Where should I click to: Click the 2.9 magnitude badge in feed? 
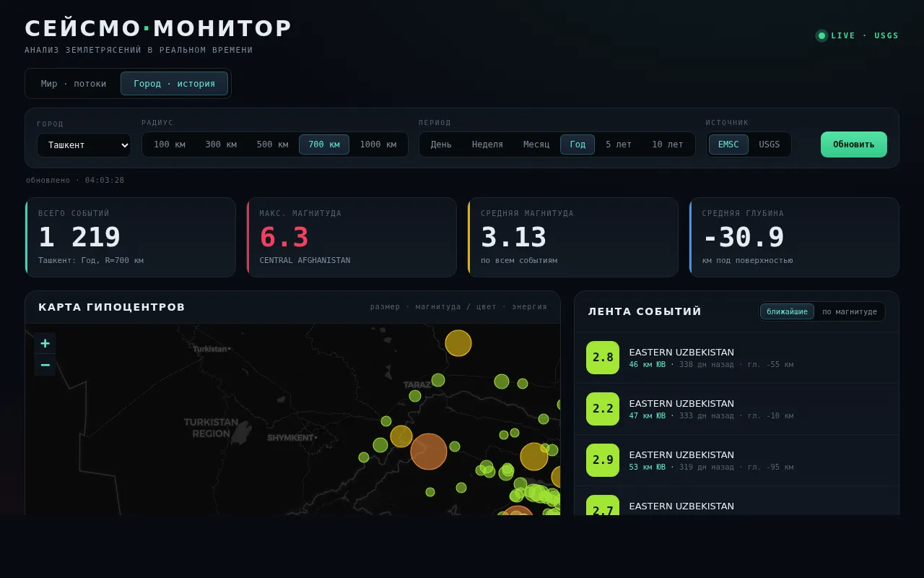coord(603,460)
